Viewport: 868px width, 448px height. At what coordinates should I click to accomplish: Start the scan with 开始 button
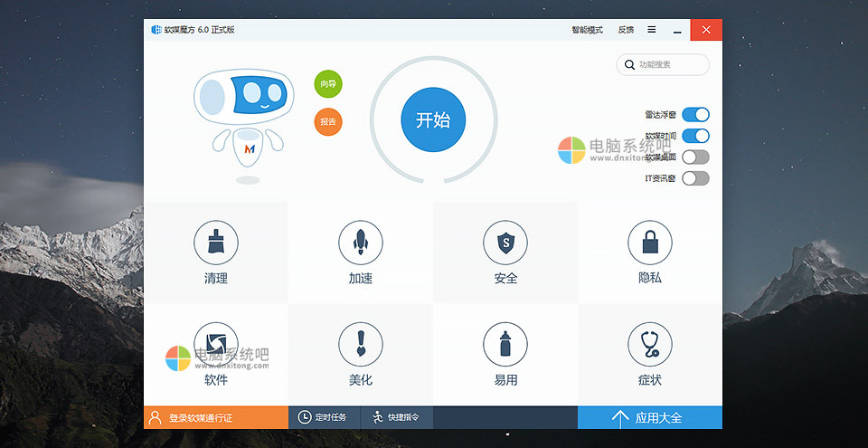[x=433, y=119]
